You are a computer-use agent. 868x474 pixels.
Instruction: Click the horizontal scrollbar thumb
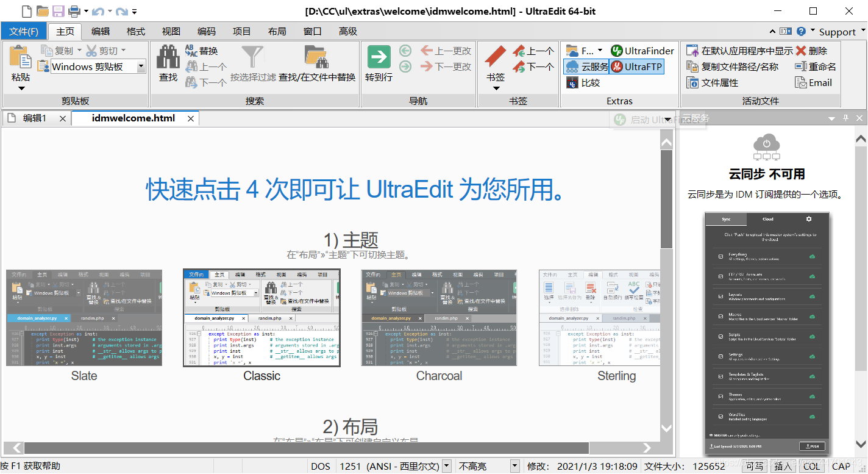(307, 448)
